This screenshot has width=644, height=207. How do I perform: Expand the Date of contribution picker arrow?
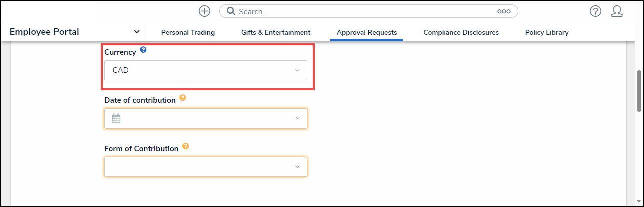(297, 118)
